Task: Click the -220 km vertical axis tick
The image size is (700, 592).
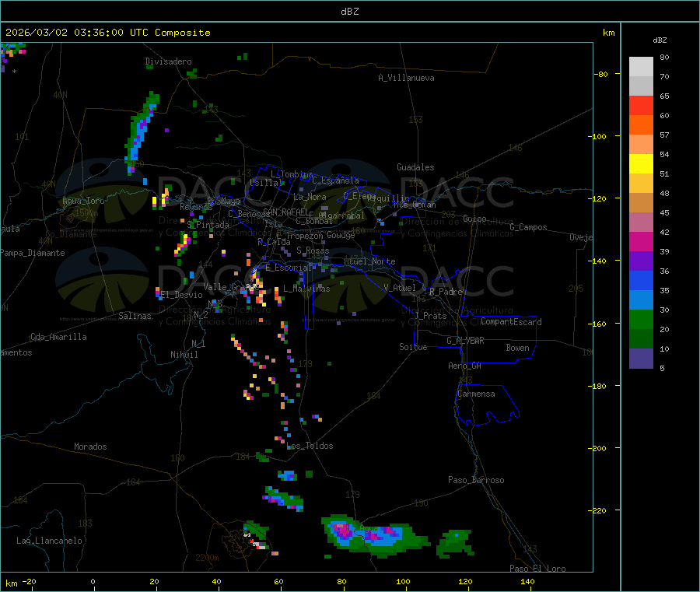Action: pyautogui.click(x=599, y=510)
